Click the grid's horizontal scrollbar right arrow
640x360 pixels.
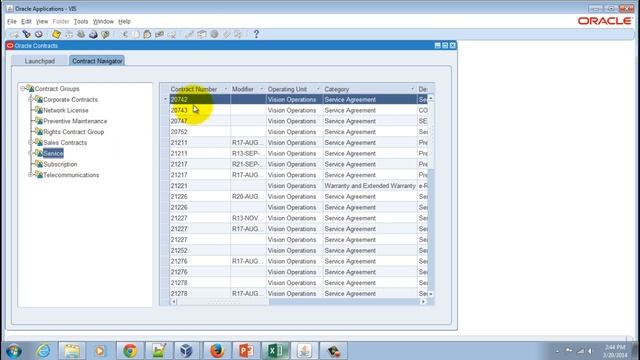(423, 302)
